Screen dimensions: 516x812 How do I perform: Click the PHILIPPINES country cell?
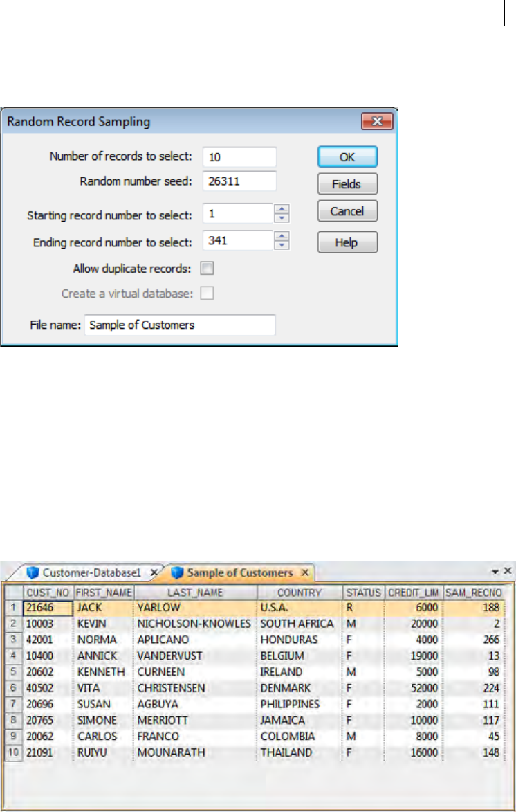click(x=300, y=704)
